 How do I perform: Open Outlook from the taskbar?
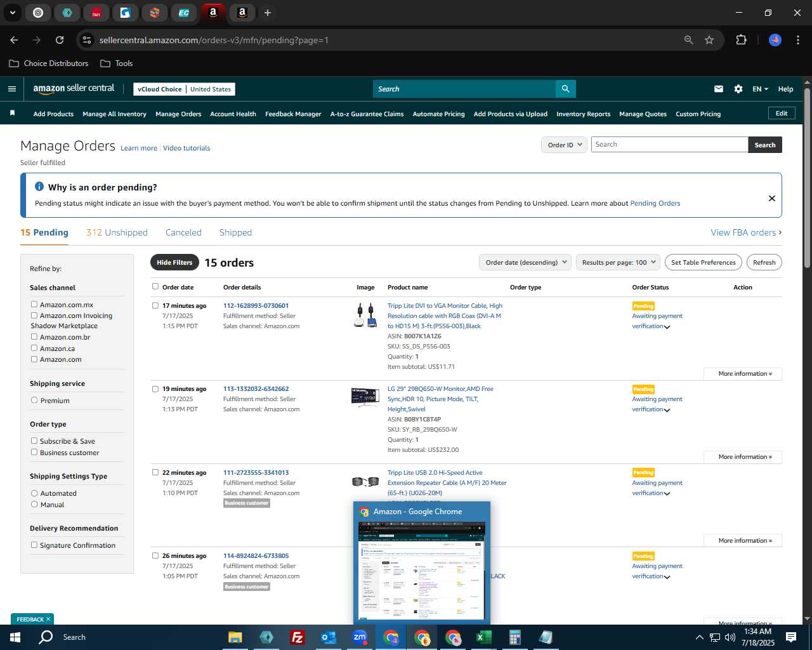tap(328, 637)
